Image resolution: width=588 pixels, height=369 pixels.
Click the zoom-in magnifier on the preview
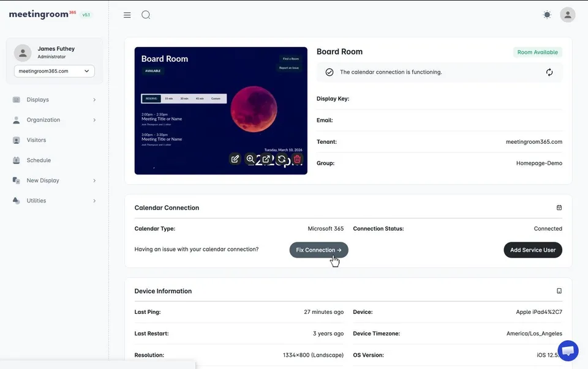(x=250, y=159)
